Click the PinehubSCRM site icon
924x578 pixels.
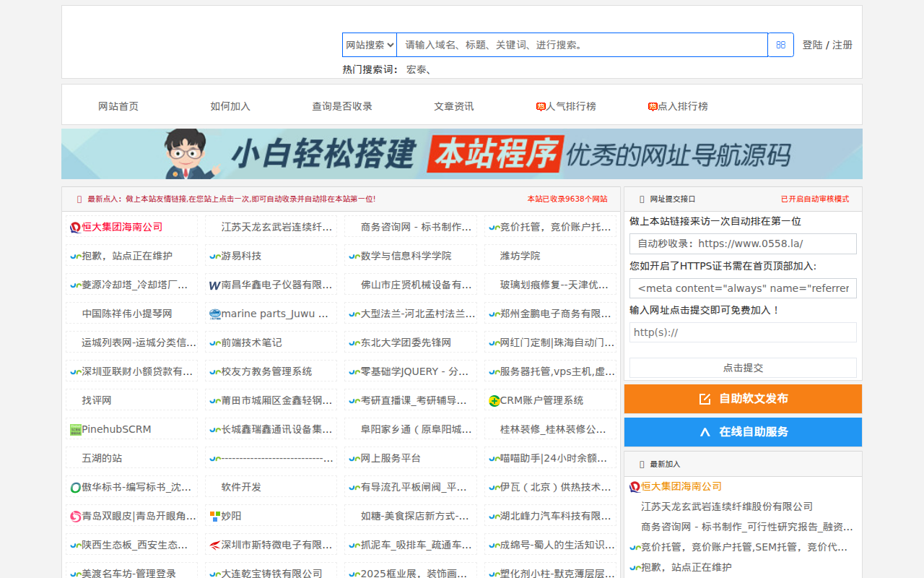point(75,430)
